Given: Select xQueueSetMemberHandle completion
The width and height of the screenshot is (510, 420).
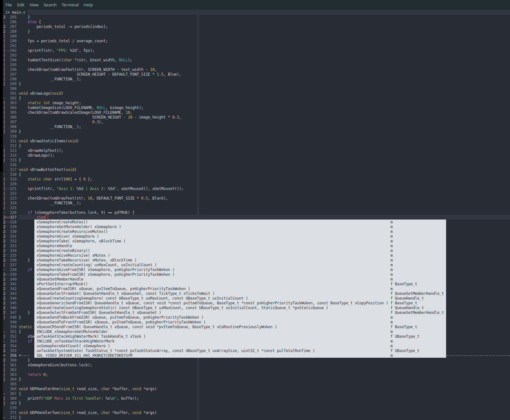Looking at the screenshot, I should (240, 279).
